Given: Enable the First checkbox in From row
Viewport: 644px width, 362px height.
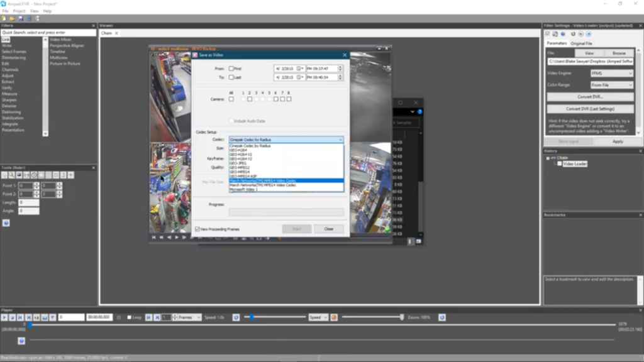Looking at the screenshot, I should (231, 69).
